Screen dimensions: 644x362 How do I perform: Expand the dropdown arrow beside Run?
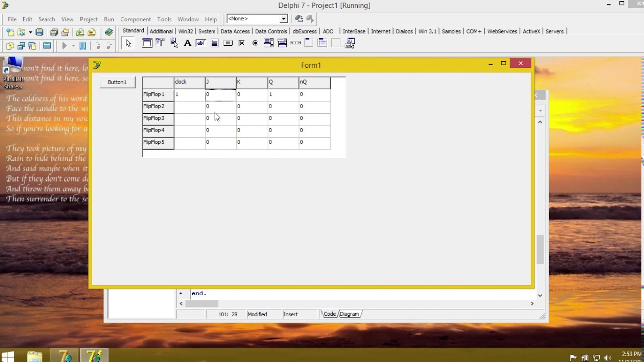click(73, 46)
